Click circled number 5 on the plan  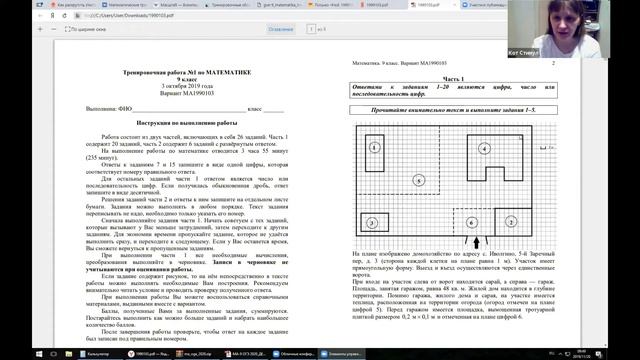tap(419, 180)
